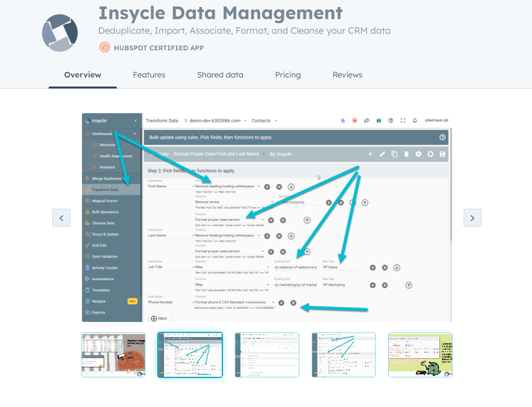Open the demo-dev-6303986.com account dropdown
Viewport: 532px width, 407px height.
215,121
